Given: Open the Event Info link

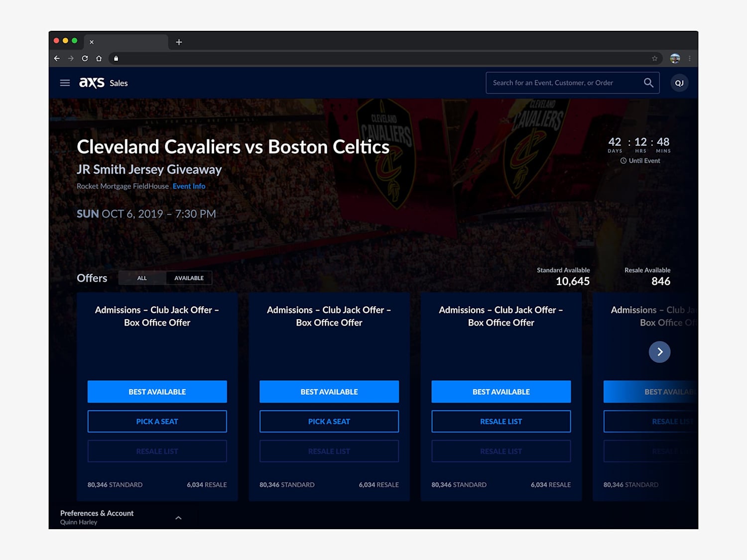Looking at the screenshot, I should [189, 186].
